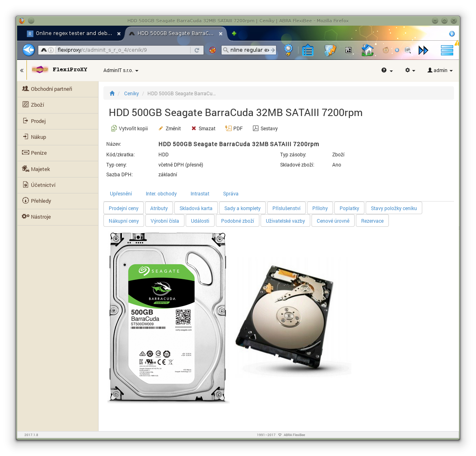476x456 pixels.
Task: Open Sady a komplety button
Action: (242, 208)
